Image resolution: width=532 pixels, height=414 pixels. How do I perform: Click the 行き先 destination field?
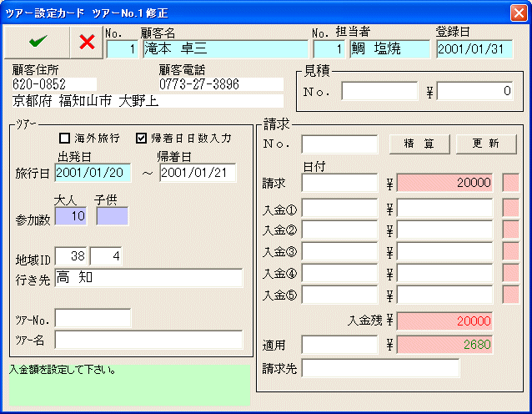(x=148, y=279)
